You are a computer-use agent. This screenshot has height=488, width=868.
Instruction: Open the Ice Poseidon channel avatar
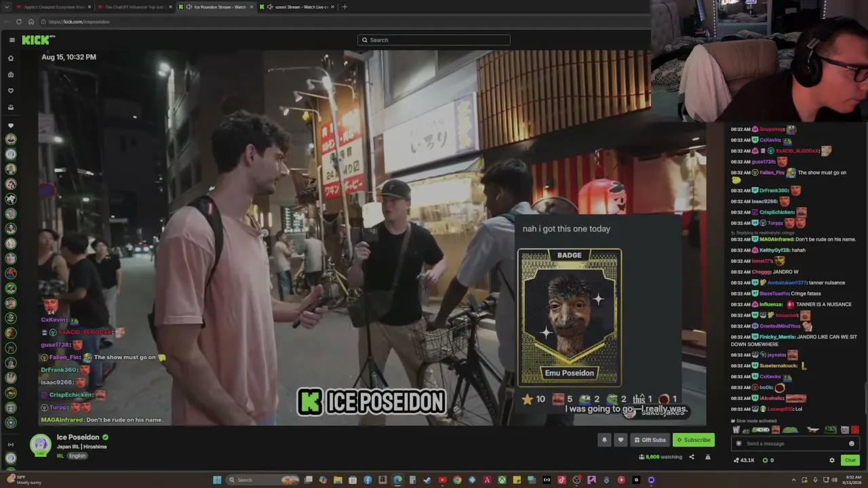click(x=41, y=445)
